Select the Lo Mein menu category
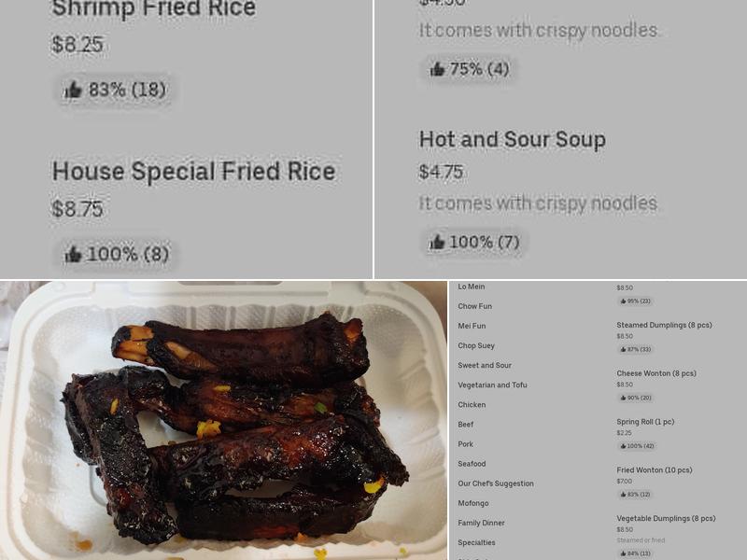Screen dimensions: 747x560 pos(472,287)
